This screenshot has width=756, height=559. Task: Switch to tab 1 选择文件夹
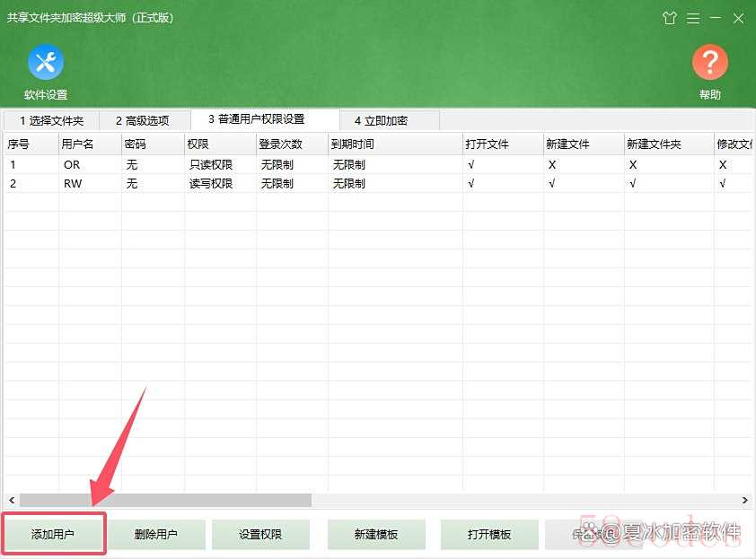tap(51, 120)
